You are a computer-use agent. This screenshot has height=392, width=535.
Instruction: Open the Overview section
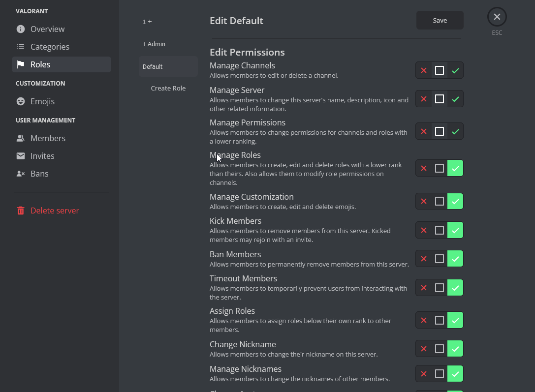[x=47, y=29]
